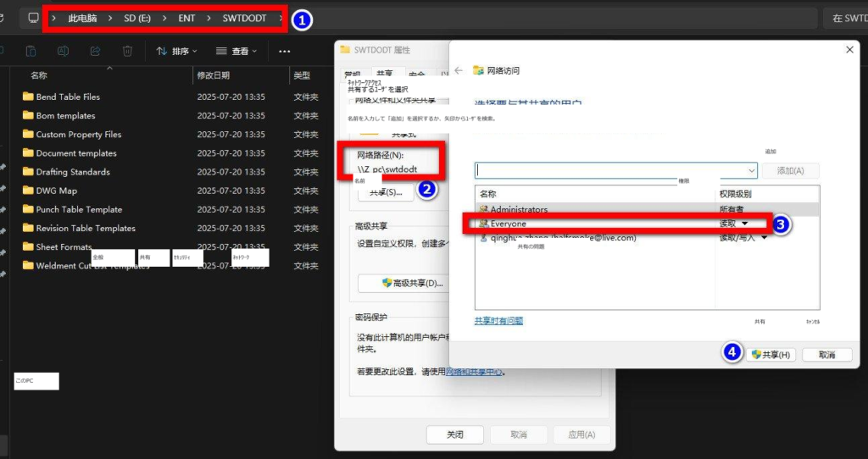The width and height of the screenshot is (868, 459).
Task: Click SWTDODT in the breadcrumb path
Action: 244,19
